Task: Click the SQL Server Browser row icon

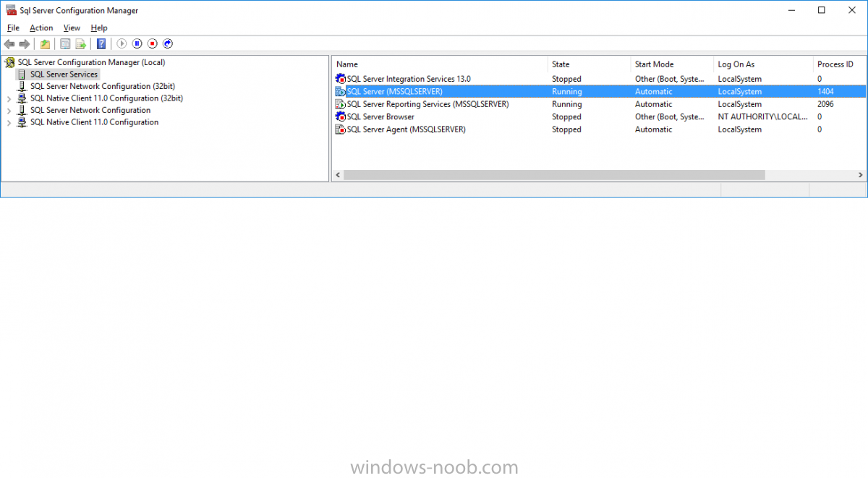Action: [341, 117]
